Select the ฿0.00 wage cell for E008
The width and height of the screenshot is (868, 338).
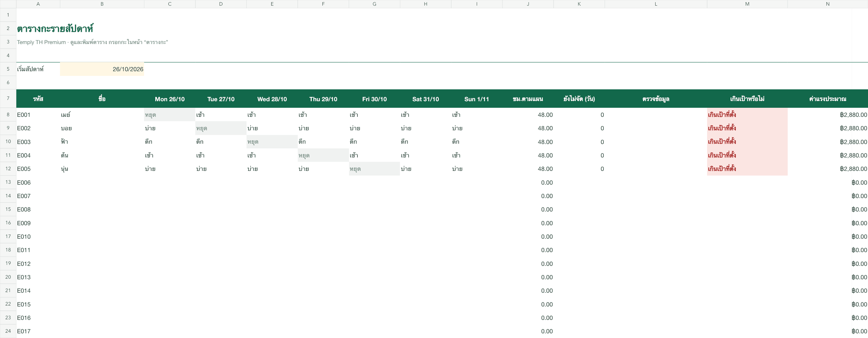coord(828,209)
